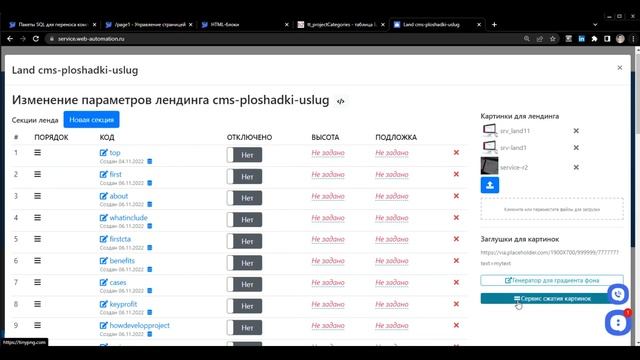This screenshot has width=640, height=360.
Task: Open the embed code icon beside the landing title
Action: (340, 101)
